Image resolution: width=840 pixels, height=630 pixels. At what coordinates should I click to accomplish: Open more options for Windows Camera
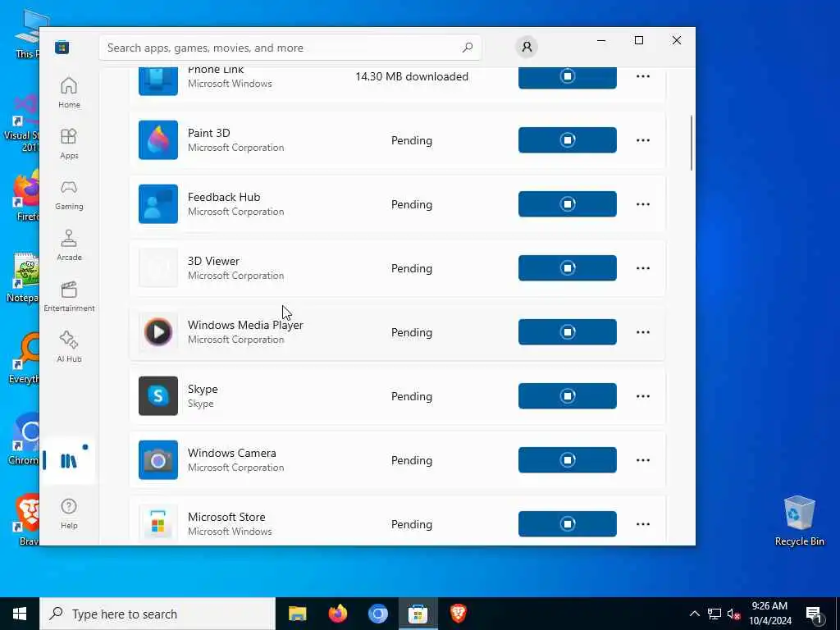point(643,460)
